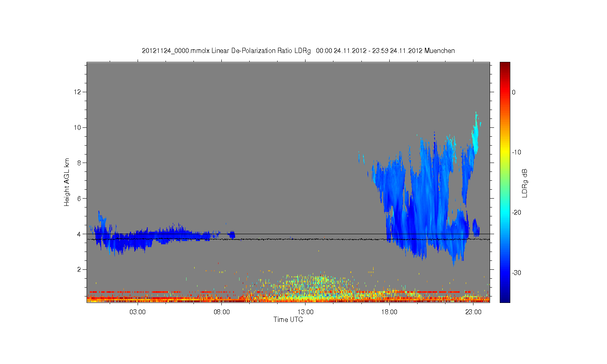Click the 03:00 time tick label
Screen dimensions: 607x364
[138, 312]
